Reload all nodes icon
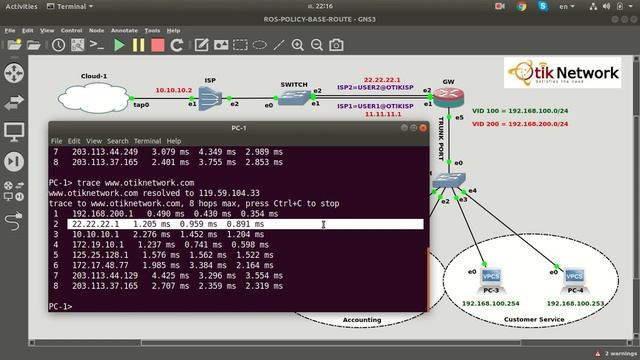This screenshot has width=640, height=360. [x=177, y=45]
